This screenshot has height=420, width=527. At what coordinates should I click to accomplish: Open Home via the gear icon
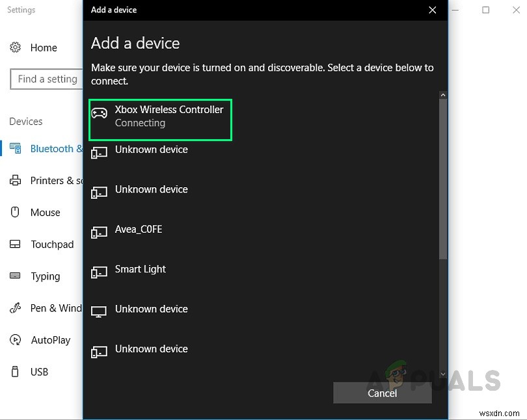click(16, 47)
